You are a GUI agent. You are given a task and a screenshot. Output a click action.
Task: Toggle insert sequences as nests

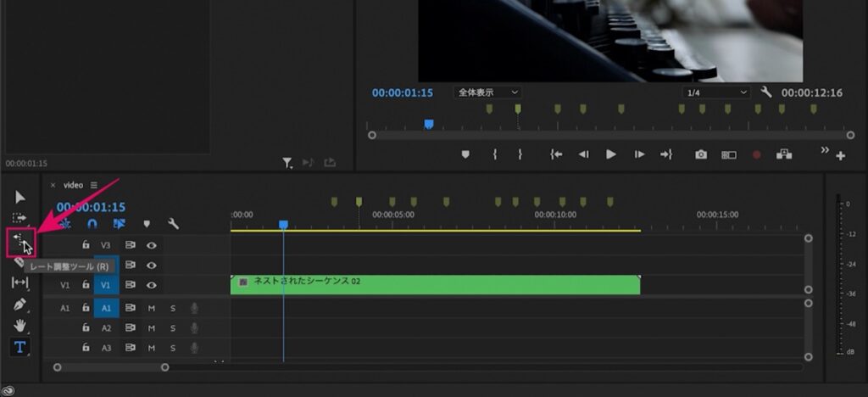[x=65, y=224]
